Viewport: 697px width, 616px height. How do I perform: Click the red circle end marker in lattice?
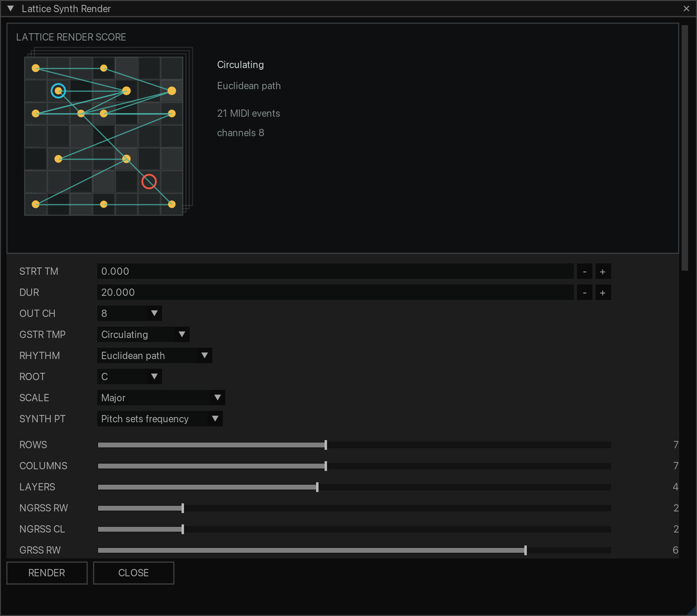coord(149,182)
